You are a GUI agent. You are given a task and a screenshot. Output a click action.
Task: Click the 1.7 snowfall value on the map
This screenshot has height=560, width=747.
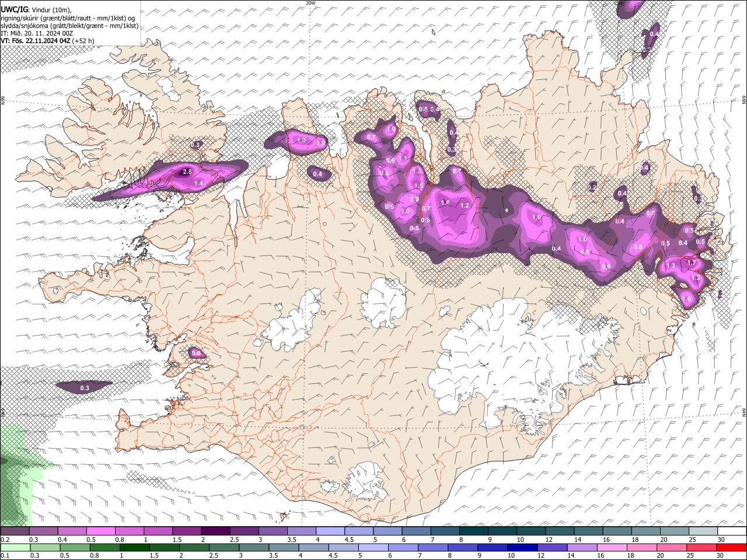[x=692, y=262]
